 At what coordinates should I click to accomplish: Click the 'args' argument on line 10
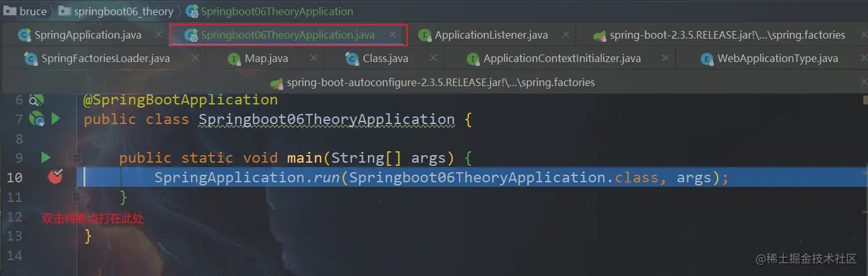point(694,177)
